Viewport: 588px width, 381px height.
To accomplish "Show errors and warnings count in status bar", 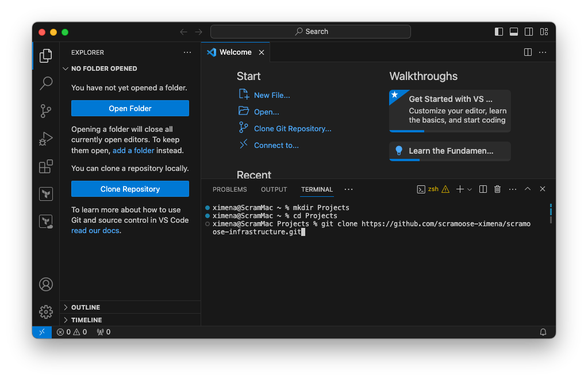I will point(72,332).
